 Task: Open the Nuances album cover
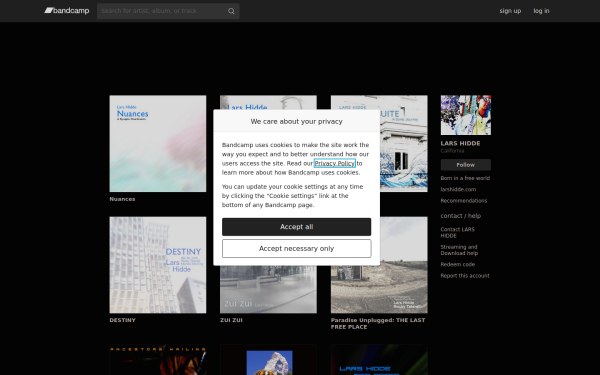pos(158,143)
